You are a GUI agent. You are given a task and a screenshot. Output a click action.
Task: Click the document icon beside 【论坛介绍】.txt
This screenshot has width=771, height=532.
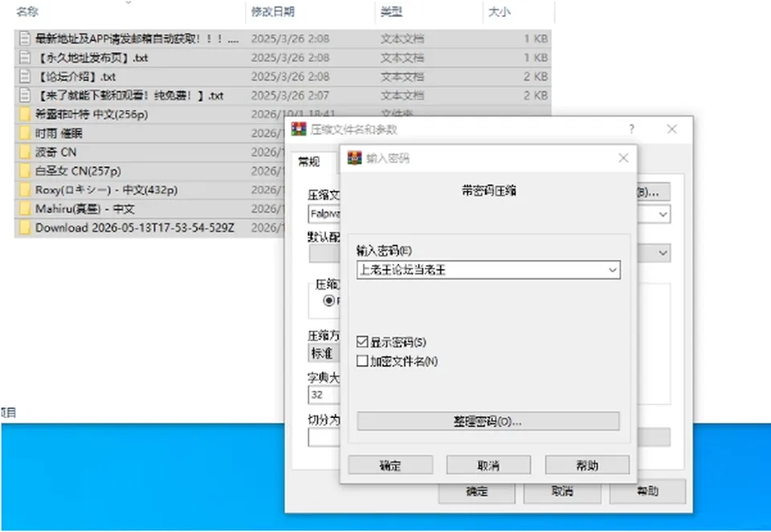pyautogui.click(x=25, y=77)
